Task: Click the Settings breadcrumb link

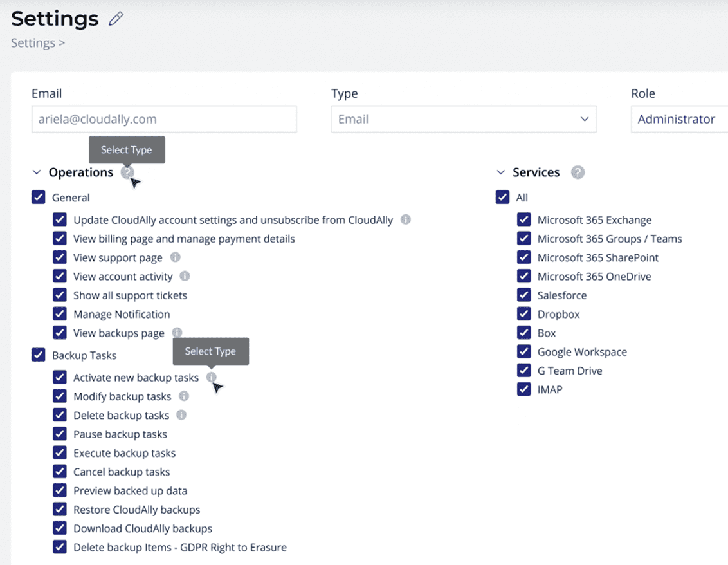Action: pyautogui.click(x=33, y=42)
